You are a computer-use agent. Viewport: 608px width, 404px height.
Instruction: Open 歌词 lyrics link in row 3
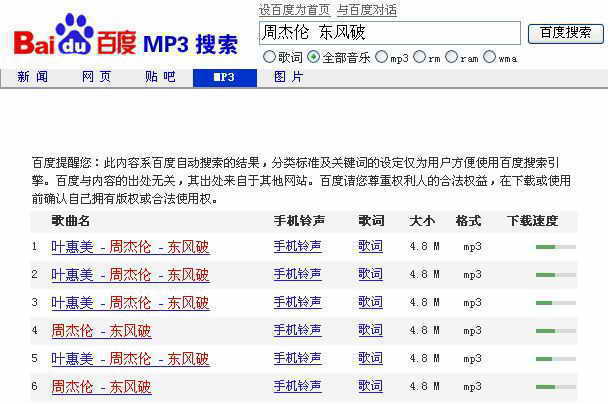pos(370,302)
